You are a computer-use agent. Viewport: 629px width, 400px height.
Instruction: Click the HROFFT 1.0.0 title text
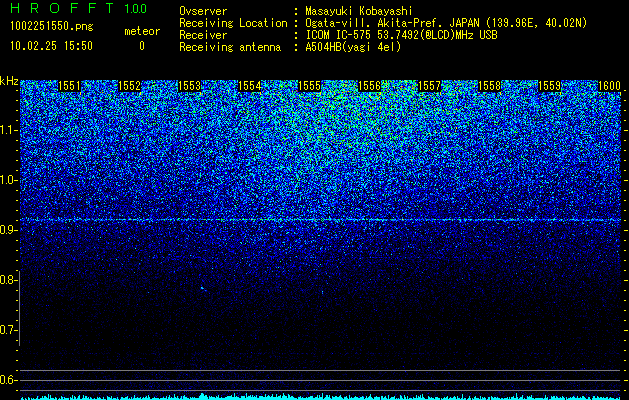point(79,8)
